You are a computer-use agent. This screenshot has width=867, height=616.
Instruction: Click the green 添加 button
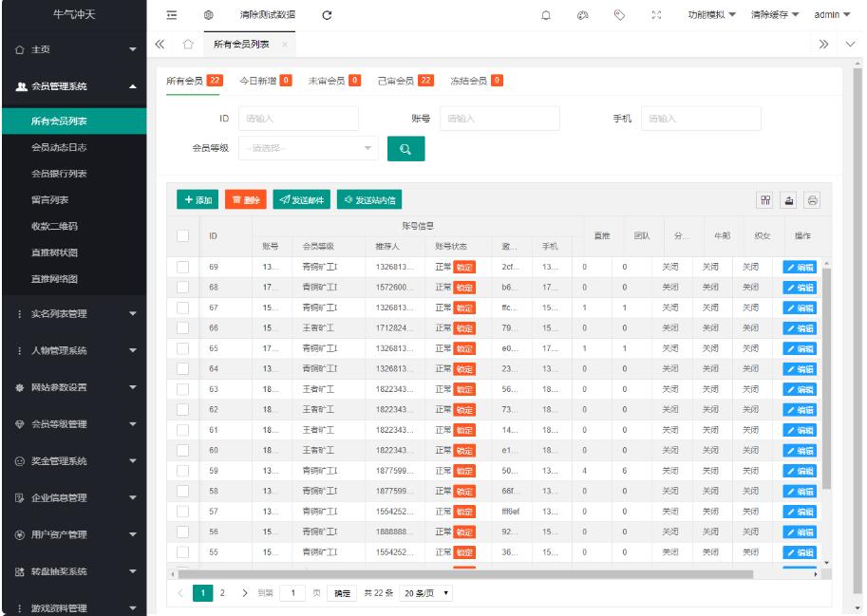point(198,198)
